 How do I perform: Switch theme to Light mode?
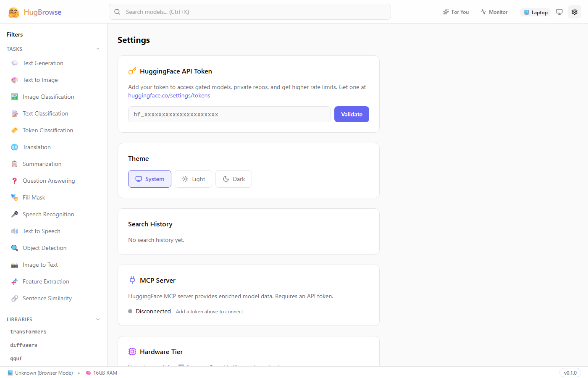193,178
